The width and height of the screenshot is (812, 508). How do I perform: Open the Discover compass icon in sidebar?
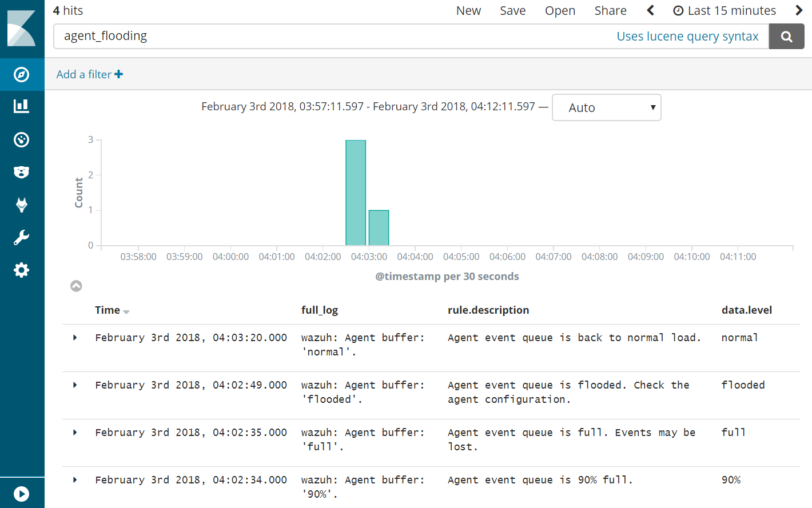pos(22,74)
